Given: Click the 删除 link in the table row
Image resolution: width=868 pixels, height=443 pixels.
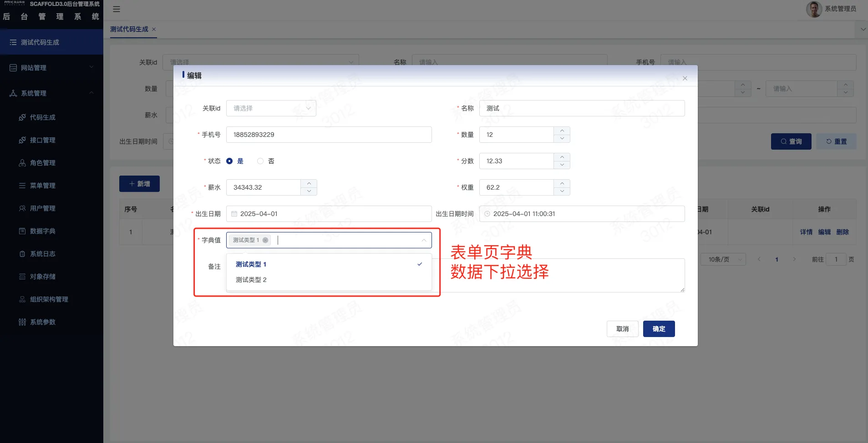Looking at the screenshot, I should pyautogui.click(x=843, y=232).
